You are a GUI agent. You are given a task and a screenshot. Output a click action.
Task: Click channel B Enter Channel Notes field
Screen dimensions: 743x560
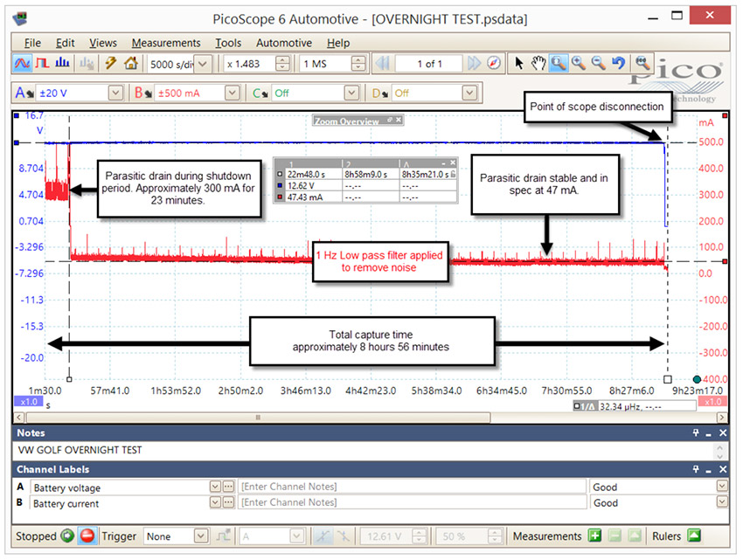pos(413,502)
